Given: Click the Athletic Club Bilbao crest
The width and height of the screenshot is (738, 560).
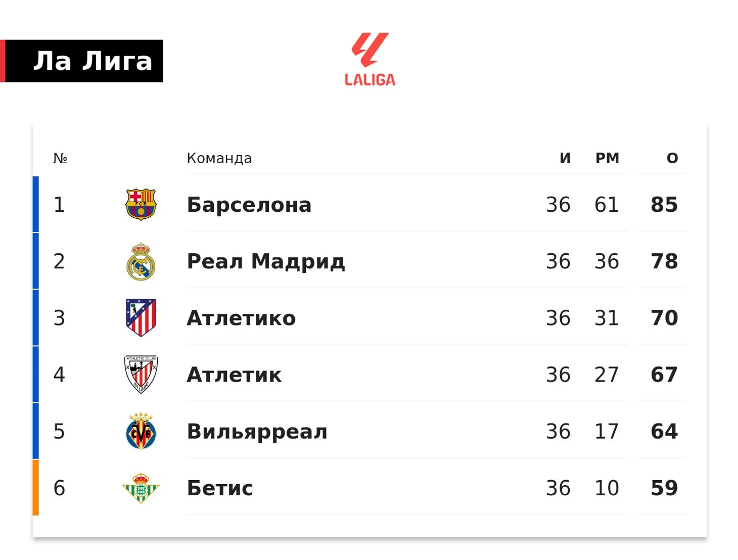Looking at the screenshot, I should (x=141, y=375).
